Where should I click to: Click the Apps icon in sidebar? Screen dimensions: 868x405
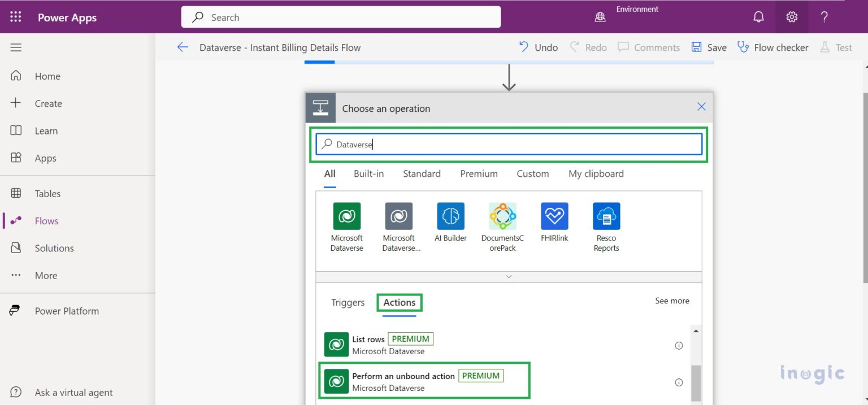click(16, 158)
